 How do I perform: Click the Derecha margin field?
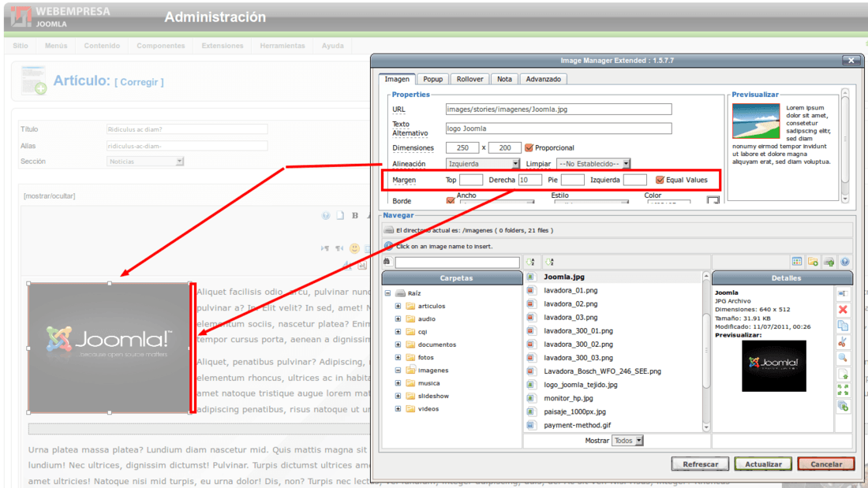(529, 180)
